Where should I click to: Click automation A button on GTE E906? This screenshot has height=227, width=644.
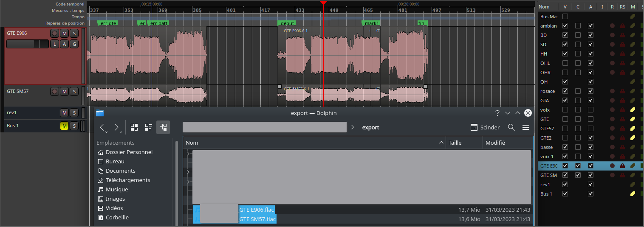[x=65, y=44]
